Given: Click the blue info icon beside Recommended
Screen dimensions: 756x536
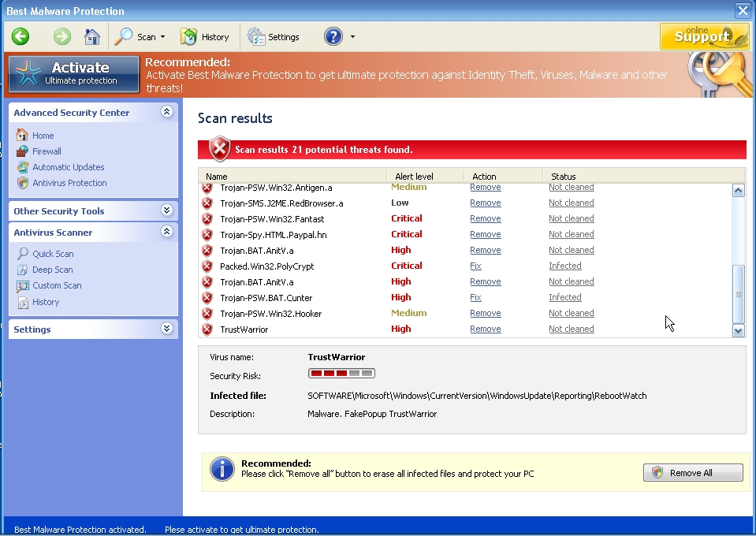Looking at the screenshot, I should pyautogui.click(x=222, y=469).
